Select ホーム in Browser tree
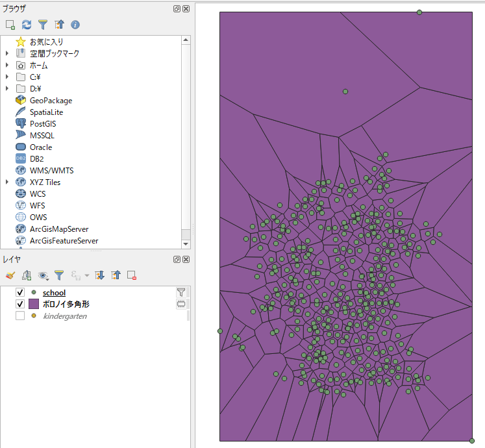The height and width of the screenshot is (448, 485). (x=39, y=66)
